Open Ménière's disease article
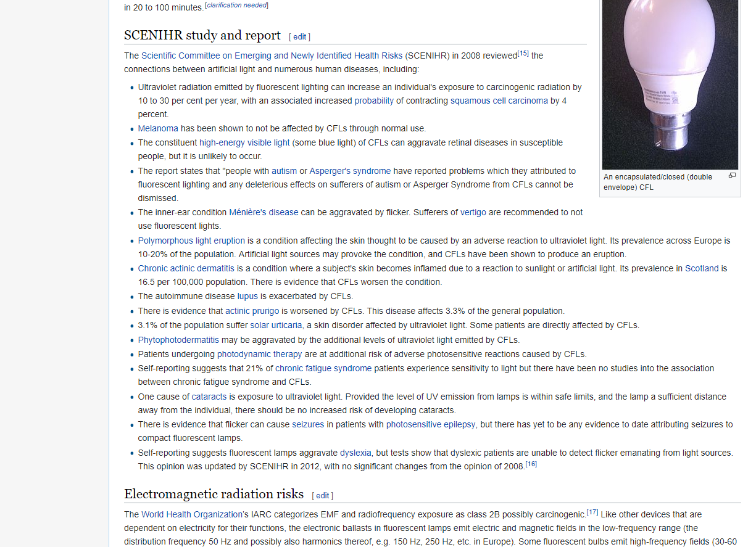Image resolution: width=756 pixels, height=547 pixels. 264,212
